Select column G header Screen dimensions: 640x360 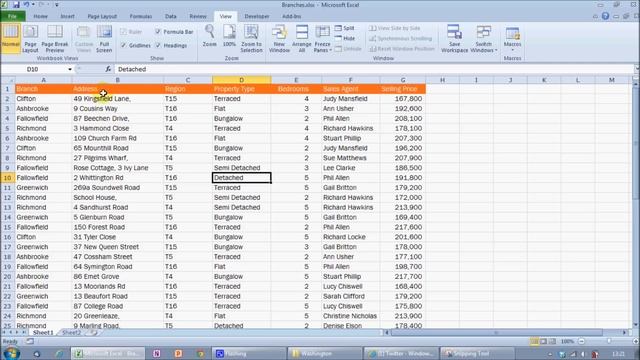pos(403,80)
